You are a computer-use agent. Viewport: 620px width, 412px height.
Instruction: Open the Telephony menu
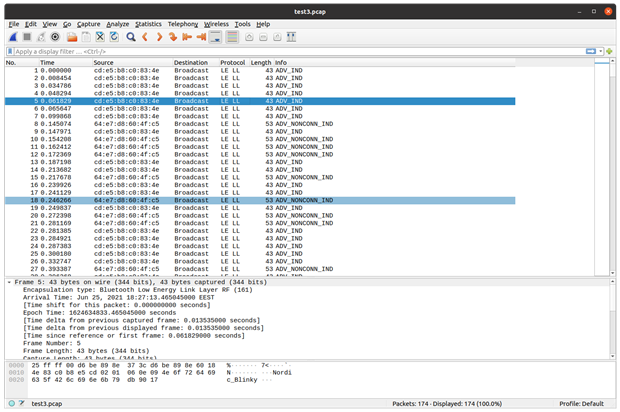(182, 23)
